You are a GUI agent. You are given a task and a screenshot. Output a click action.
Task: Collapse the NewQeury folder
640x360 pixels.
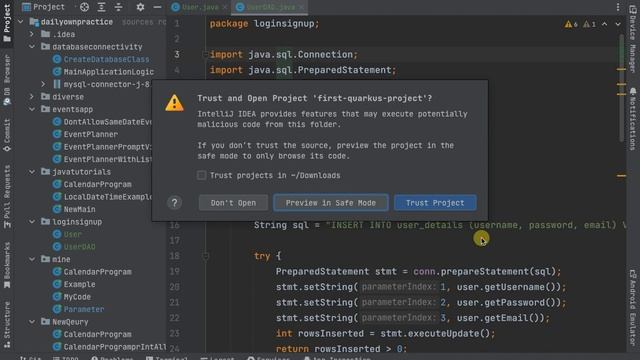[x=32, y=322]
